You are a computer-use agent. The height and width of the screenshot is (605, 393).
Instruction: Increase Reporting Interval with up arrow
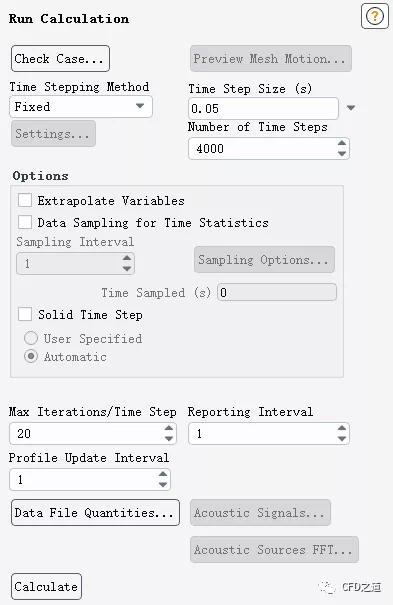click(x=342, y=428)
